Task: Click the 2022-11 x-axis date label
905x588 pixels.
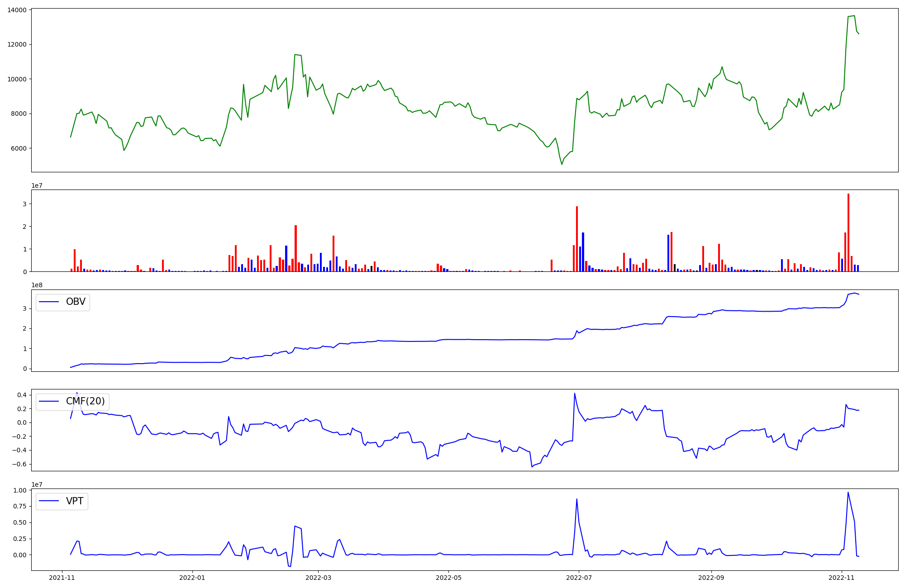Action: pos(841,577)
